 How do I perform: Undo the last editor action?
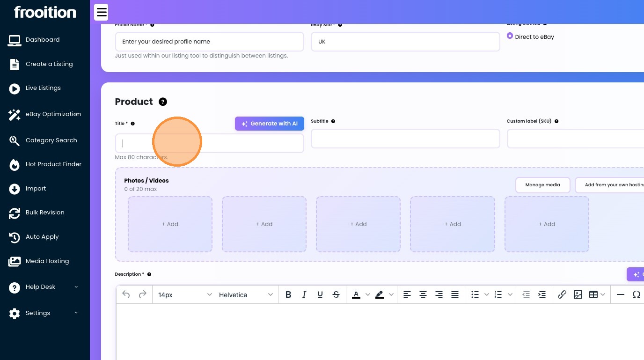click(126, 294)
